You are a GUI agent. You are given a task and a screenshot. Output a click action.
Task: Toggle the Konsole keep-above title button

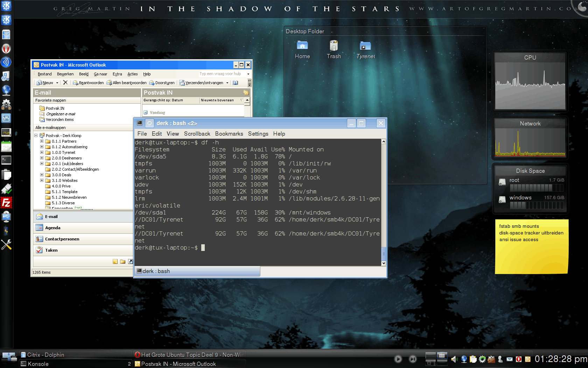pos(150,123)
